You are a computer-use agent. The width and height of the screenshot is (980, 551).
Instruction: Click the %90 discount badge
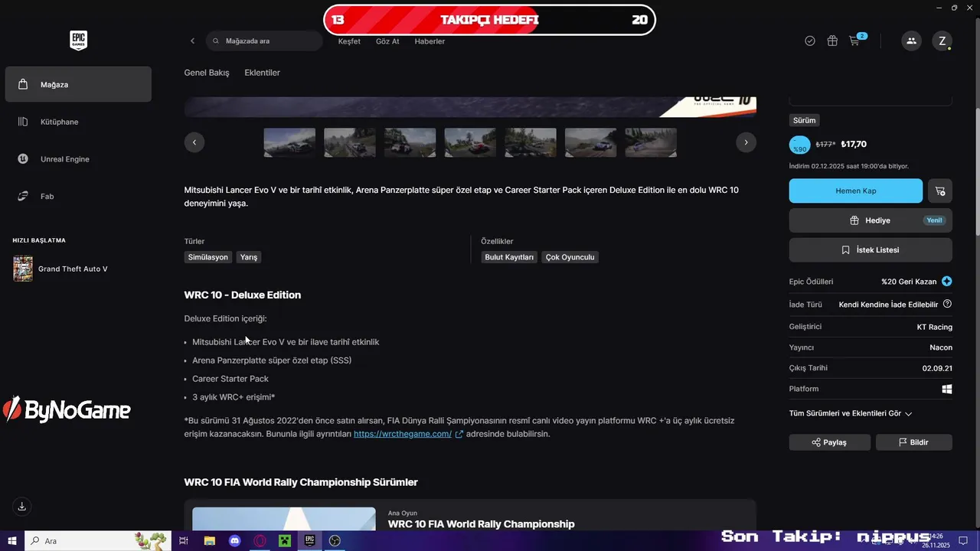pyautogui.click(x=800, y=145)
